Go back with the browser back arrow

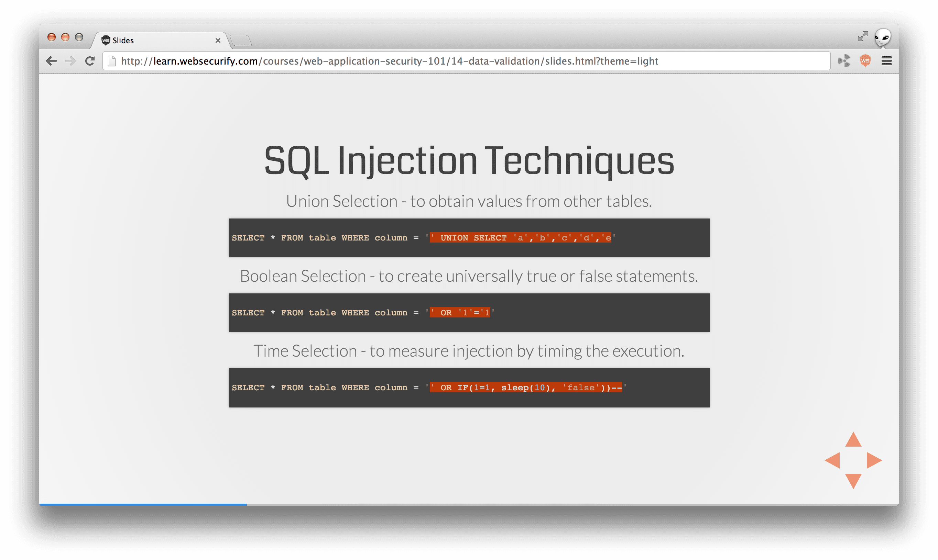click(51, 61)
